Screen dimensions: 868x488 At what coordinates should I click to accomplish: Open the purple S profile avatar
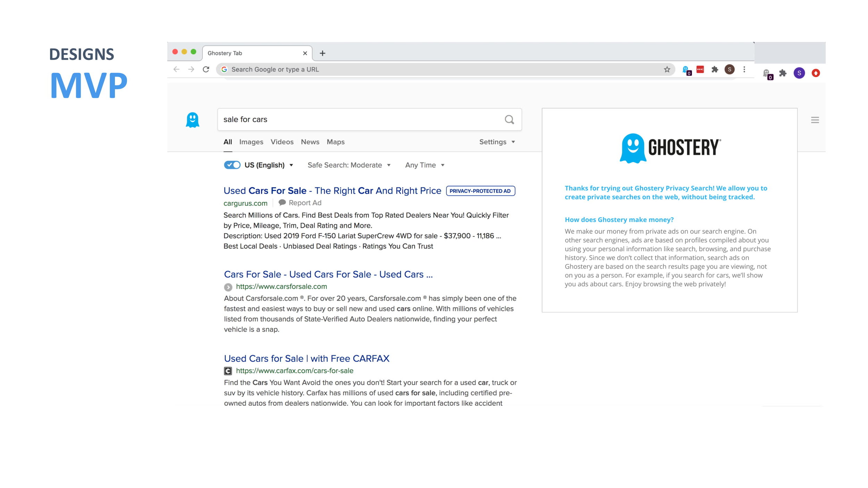[799, 73]
